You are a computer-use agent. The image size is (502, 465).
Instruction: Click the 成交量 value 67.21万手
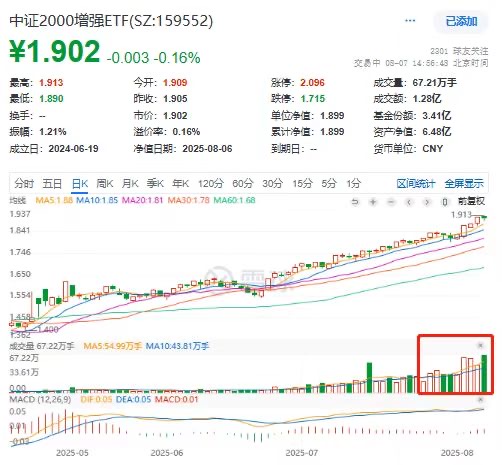point(434,83)
